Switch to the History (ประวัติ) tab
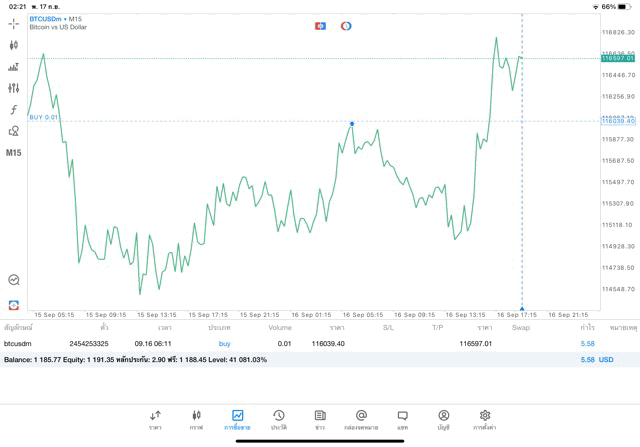The width and height of the screenshot is (640, 447). click(x=278, y=419)
